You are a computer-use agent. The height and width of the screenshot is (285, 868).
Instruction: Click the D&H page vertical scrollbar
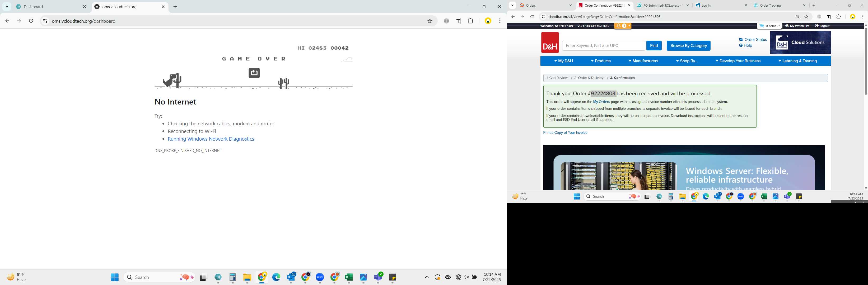point(865,61)
